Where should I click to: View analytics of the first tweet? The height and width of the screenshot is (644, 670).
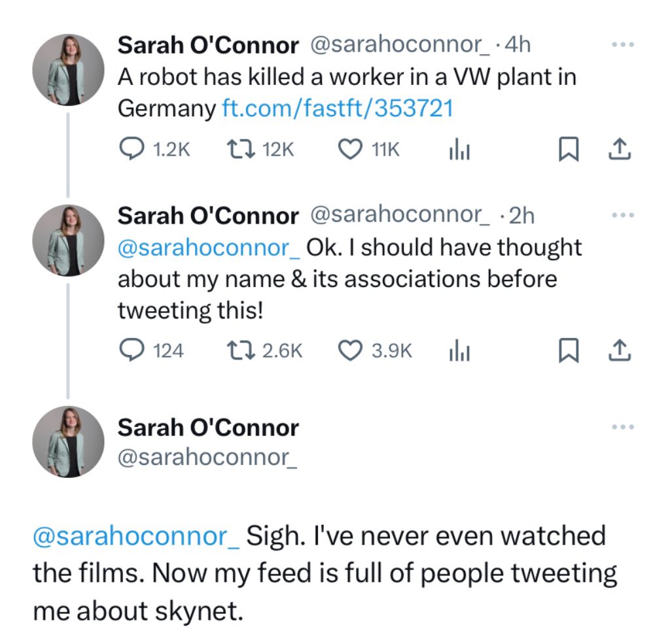tap(459, 150)
